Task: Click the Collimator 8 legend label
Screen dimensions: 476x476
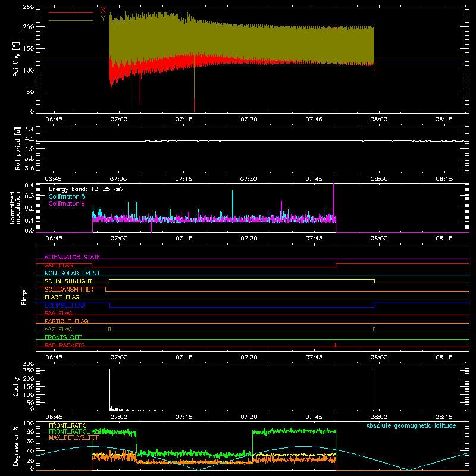Action: click(x=67, y=196)
